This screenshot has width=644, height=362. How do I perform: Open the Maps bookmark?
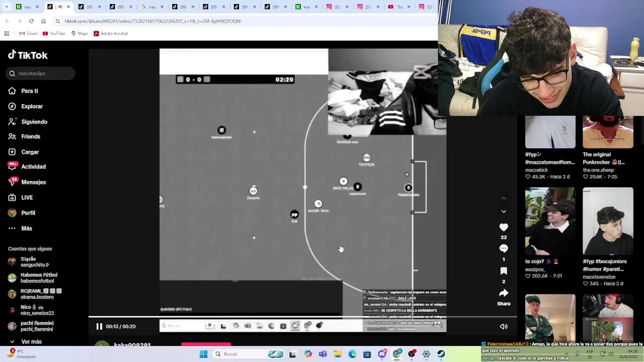click(79, 34)
